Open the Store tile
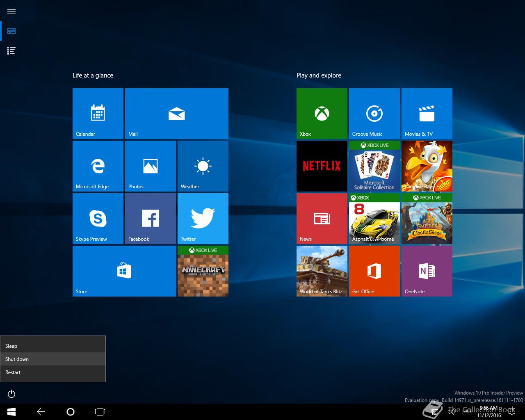 coord(124,271)
